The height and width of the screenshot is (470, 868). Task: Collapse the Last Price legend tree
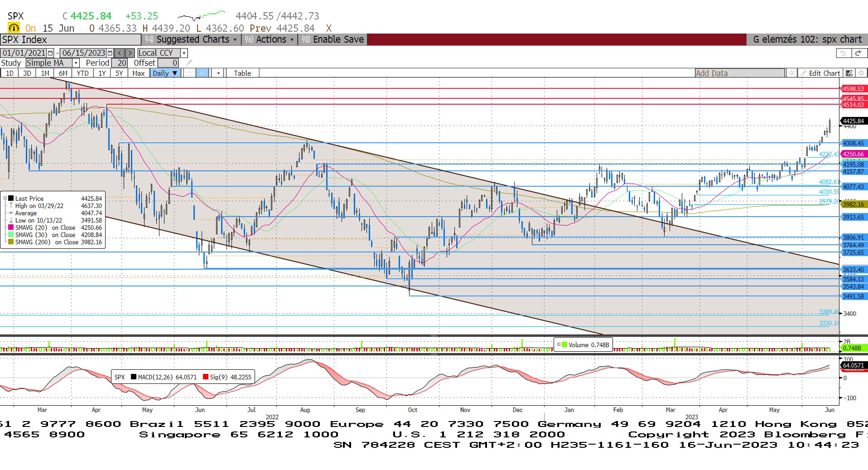[5, 199]
